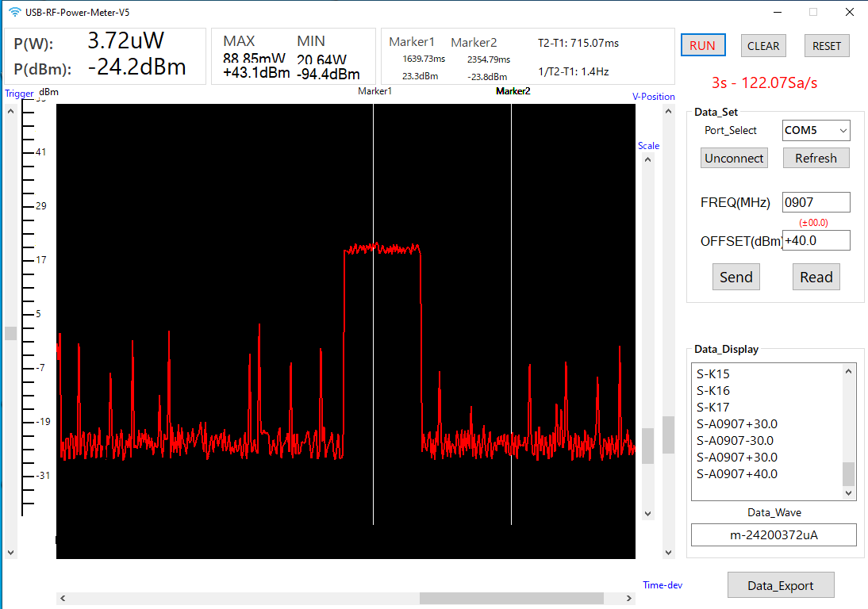
Task: Click the -94.4dBm MIN value
Action: click(x=328, y=74)
